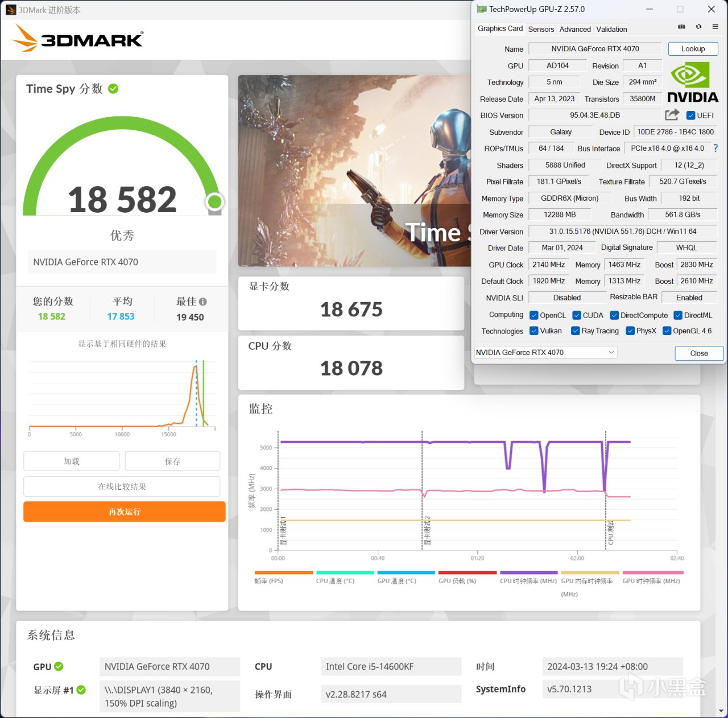Viewport: 728px width, 718px height.
Task: Click the Memory Size value 12288 MB
Action: [560, 215]
